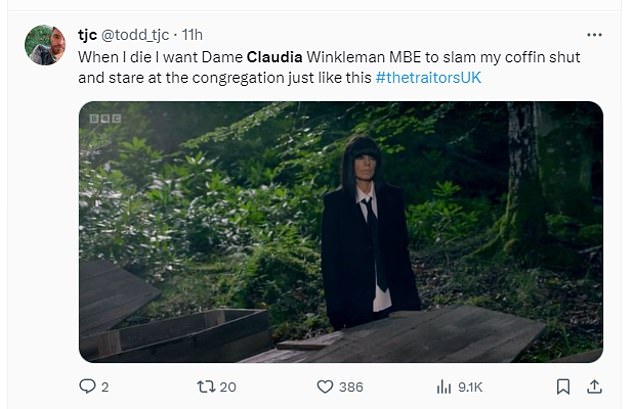The width and height of the screenshot is (634, 409).
Task: Like the tweet with the heart icon
Action: 325,387
